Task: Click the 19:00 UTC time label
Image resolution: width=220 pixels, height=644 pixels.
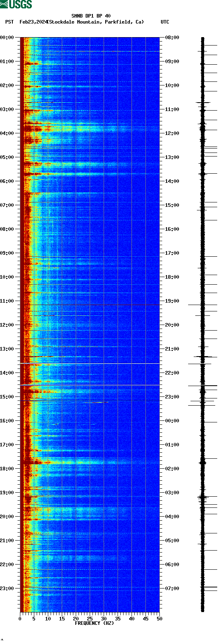Action: tap(172, 301)
